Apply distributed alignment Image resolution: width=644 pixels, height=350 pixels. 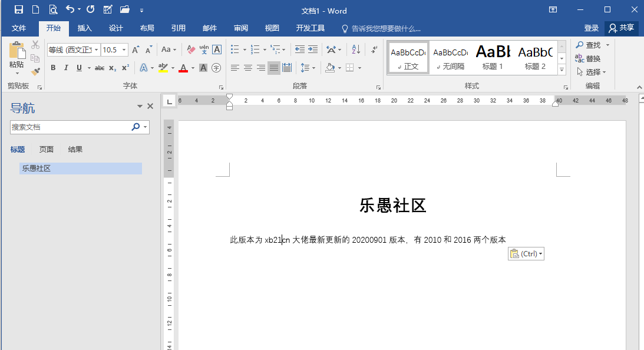click(287, 68)
